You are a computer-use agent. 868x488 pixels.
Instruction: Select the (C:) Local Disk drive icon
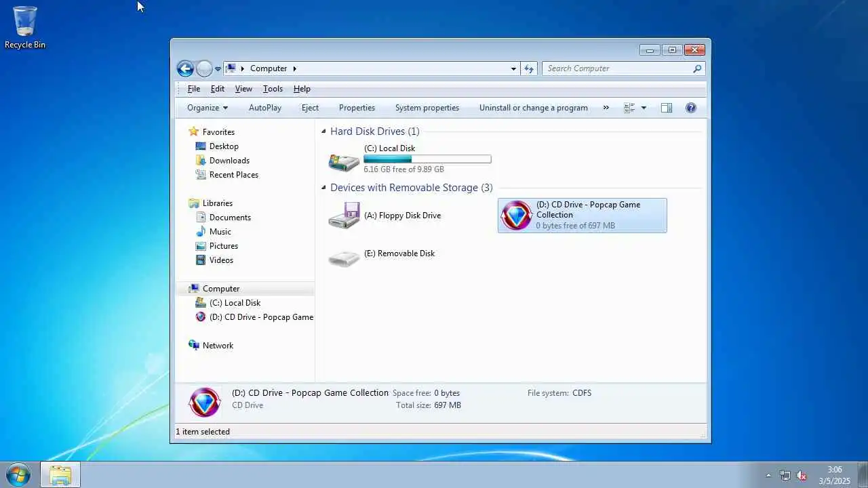pyautogui.click(x=344, y=162)
